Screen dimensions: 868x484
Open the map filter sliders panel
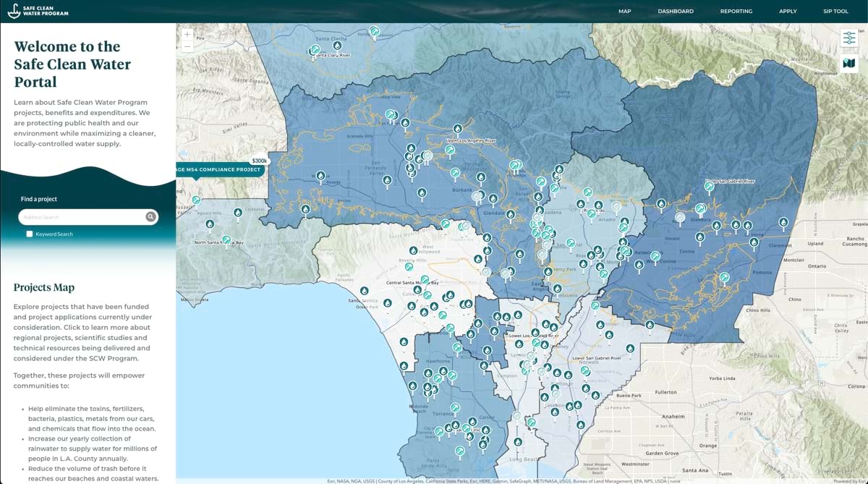pos(848,39)
